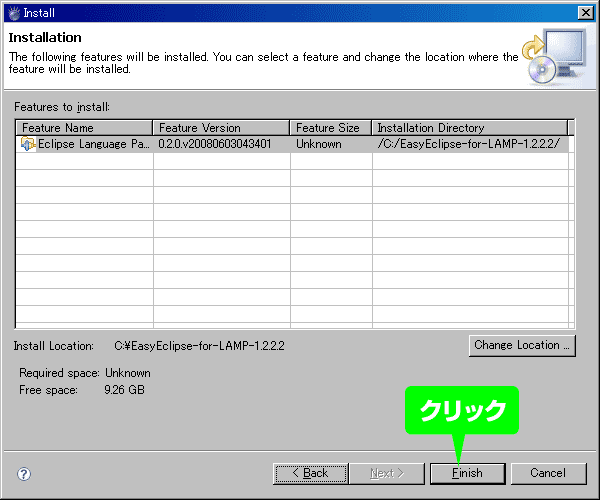This screenshot has width=600, height=500.
Task: Click the Install title bar app icon
Action: pos(14,13)
